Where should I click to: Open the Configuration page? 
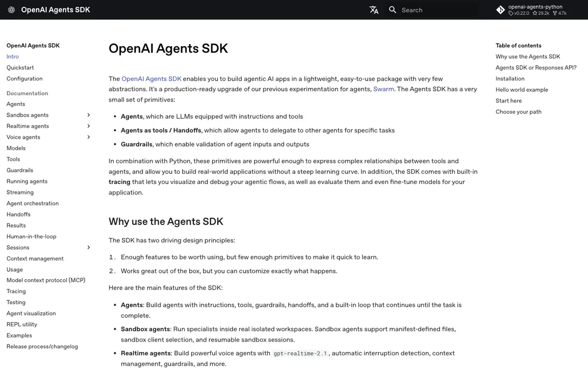coord(24,79)
